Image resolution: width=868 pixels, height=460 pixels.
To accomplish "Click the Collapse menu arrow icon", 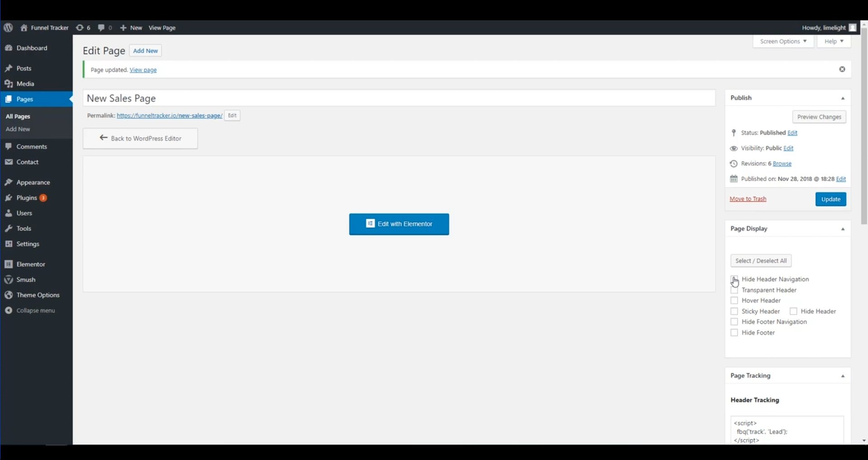I will tap(9, 311).
